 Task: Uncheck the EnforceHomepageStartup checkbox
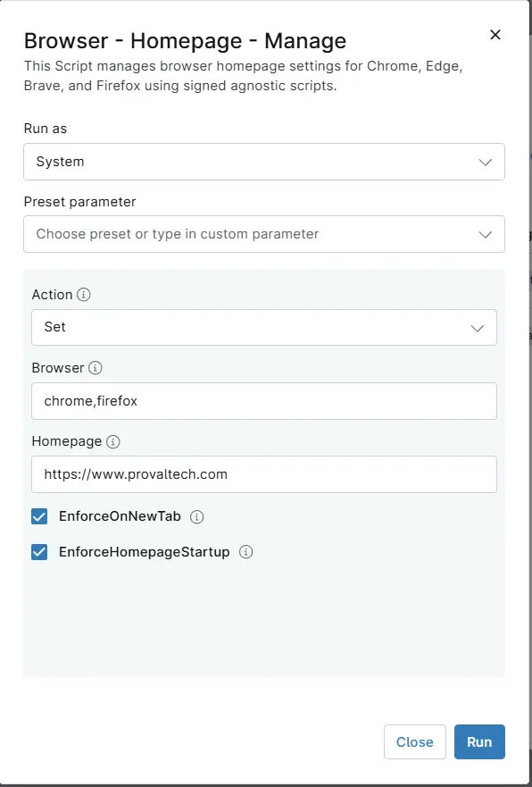(x=39, y=552)
